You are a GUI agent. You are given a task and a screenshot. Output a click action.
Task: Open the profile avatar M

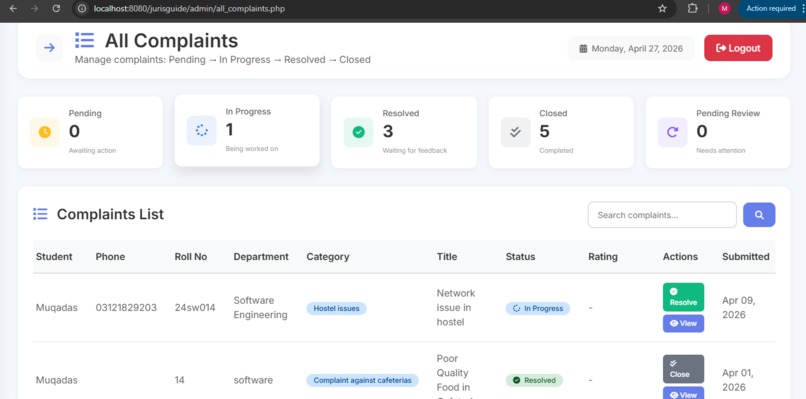(x=724, y=9)
